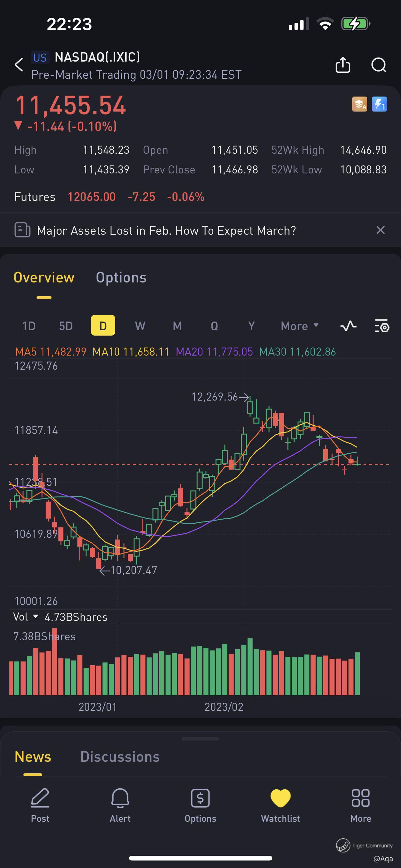This screenshot has width=401, height=868.
Task: Switch to the Options tab beside Overview
Action: [121, 278]
